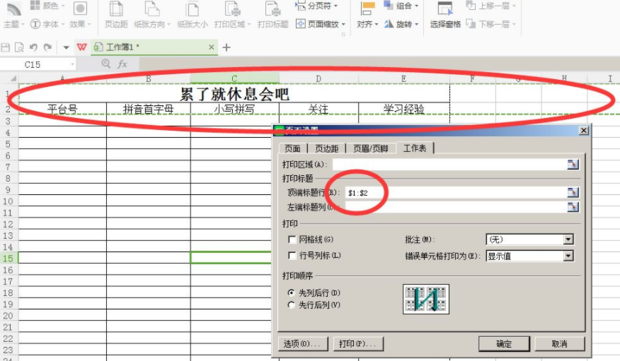Viewport: 620px width, 361px height.
Task: Click the red WPS logo icon
Action: [82, 47]
